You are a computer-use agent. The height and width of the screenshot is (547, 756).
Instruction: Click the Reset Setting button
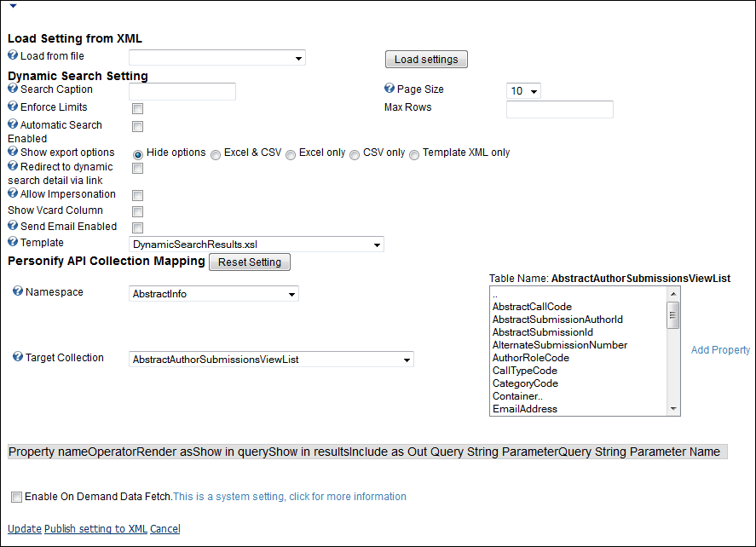coord(249,262)
